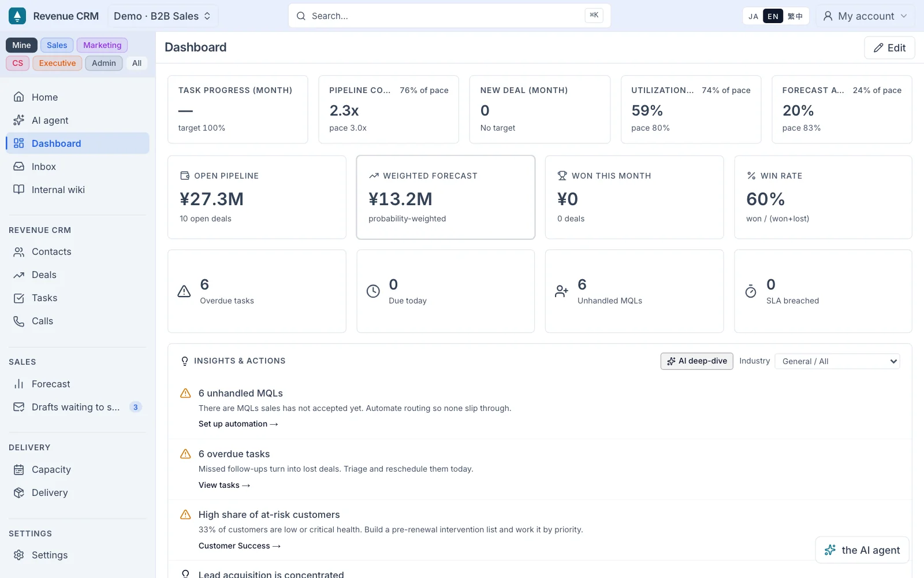The height and width of the screenshot is (578, 924).
Task: Switch language to JA
Action: pyautogui.click(x=753, y=16)
